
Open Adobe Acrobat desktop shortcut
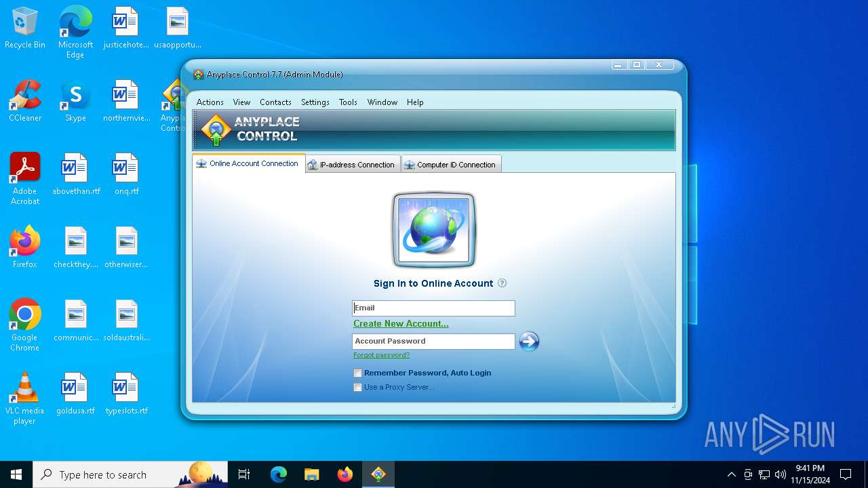tap(25, 179)
